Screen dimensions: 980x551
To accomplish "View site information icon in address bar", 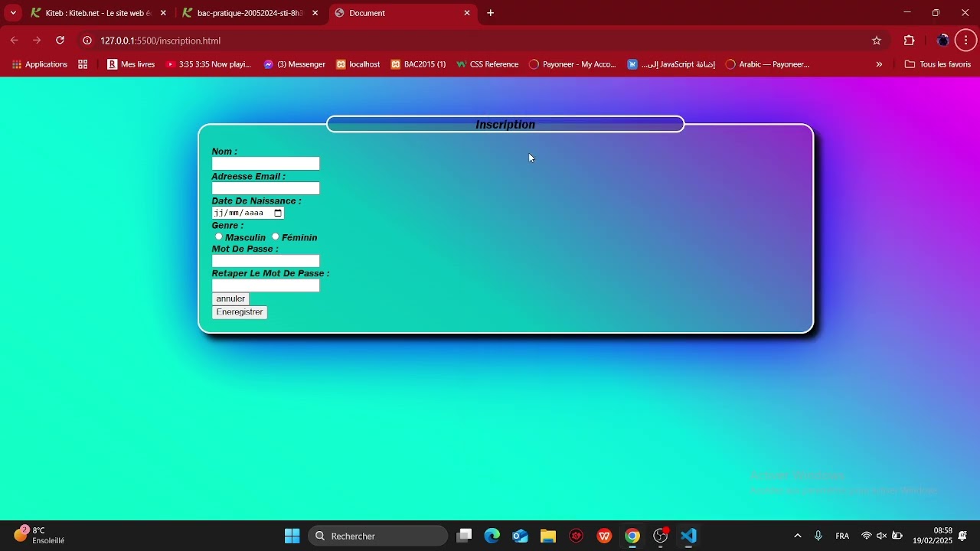I will click(x=87, y=41).
